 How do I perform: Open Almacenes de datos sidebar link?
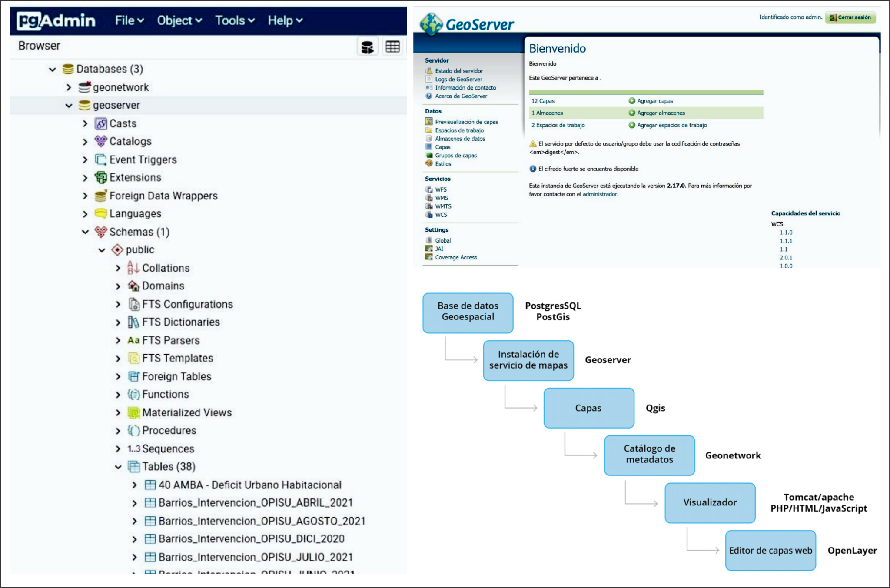coord(460,139)
